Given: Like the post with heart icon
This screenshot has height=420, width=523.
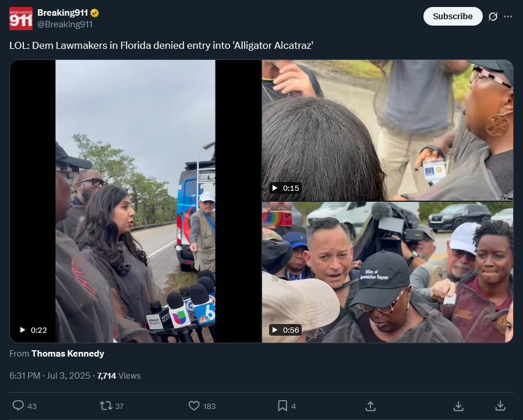Looking at the screenshot, I should click(194, 405).
